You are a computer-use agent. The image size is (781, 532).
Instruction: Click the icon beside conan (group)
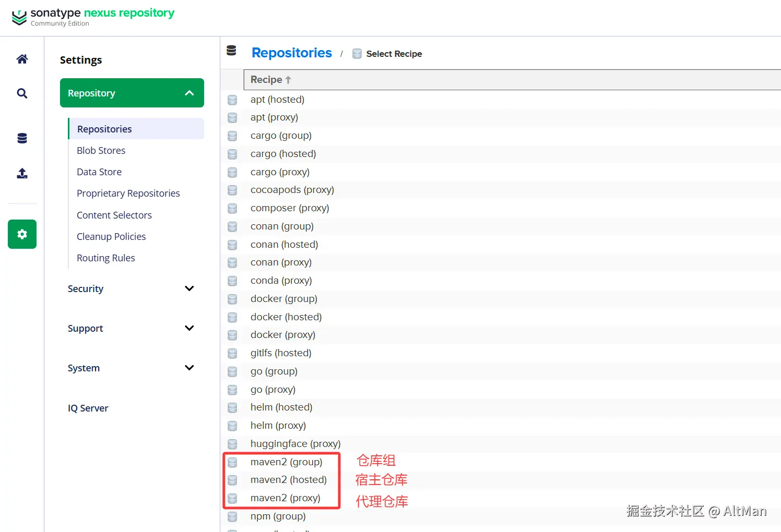[232, 226]
